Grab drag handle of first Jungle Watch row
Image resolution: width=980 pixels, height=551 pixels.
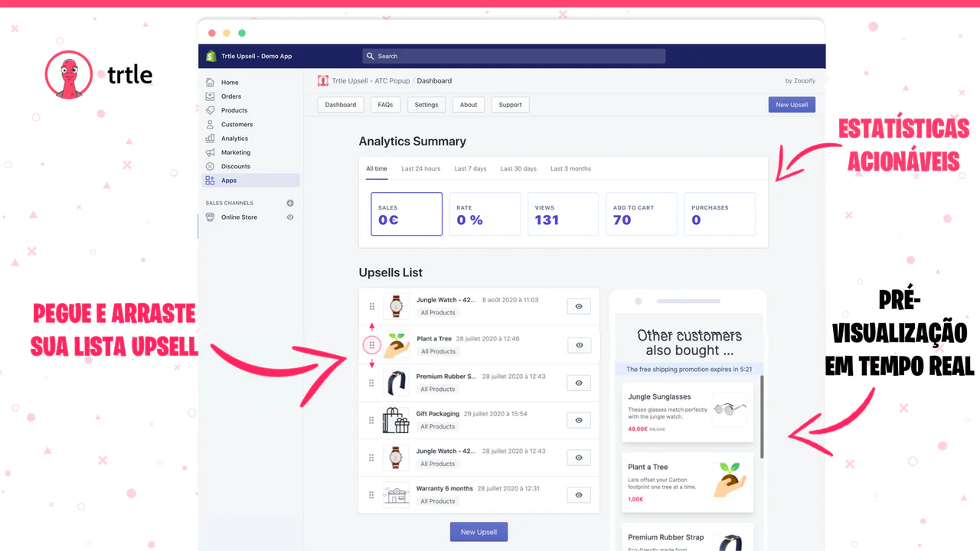click(372, 306)
